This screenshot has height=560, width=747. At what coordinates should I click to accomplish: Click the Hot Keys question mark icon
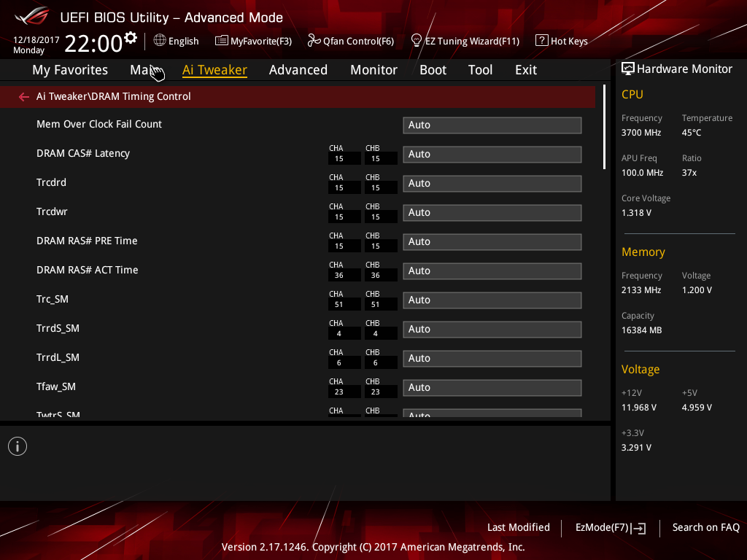click(542, 41)
